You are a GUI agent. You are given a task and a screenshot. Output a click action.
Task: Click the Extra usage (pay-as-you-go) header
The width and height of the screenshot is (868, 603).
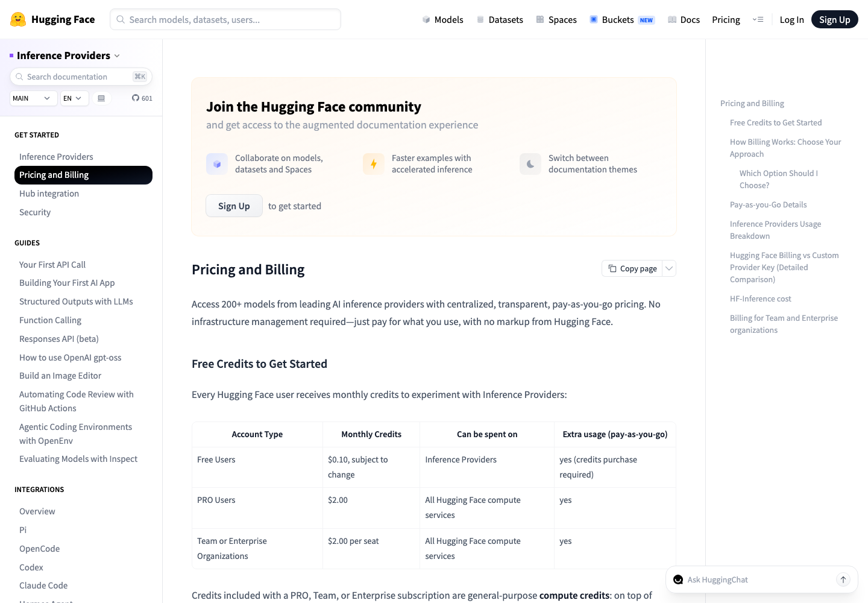pyautogui.click(x=615, y=434)
